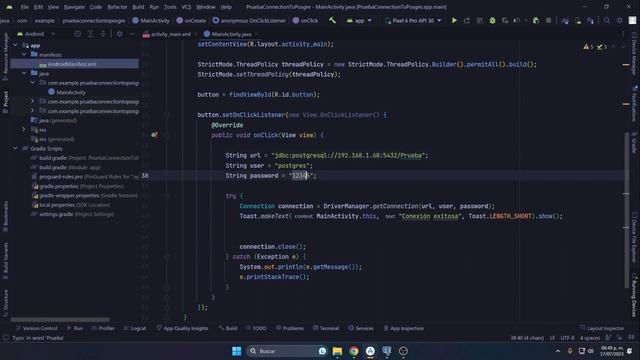
Task: Click the Stop red square icon
Action: (x=548, y=20)
